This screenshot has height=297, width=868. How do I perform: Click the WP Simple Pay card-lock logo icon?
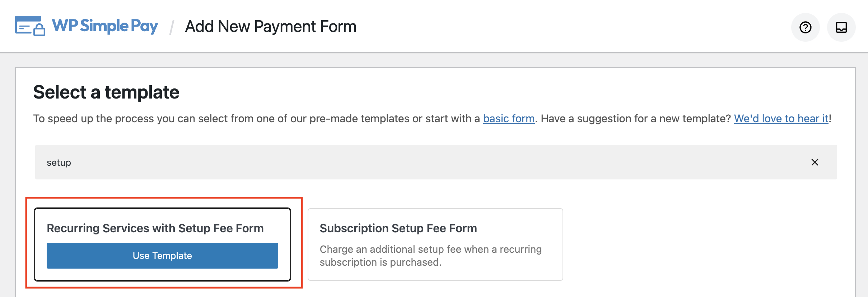(30, 26)
